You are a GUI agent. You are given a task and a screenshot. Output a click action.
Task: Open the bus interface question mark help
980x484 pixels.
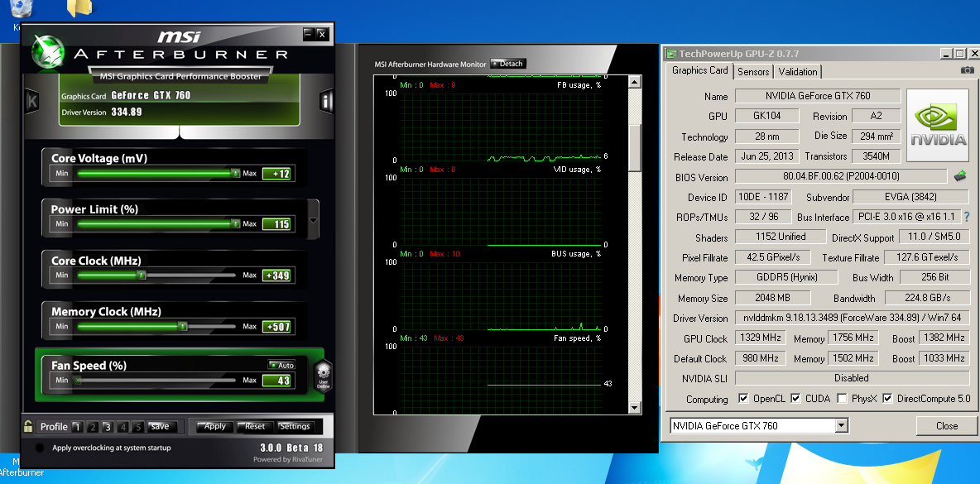(967, 217)
